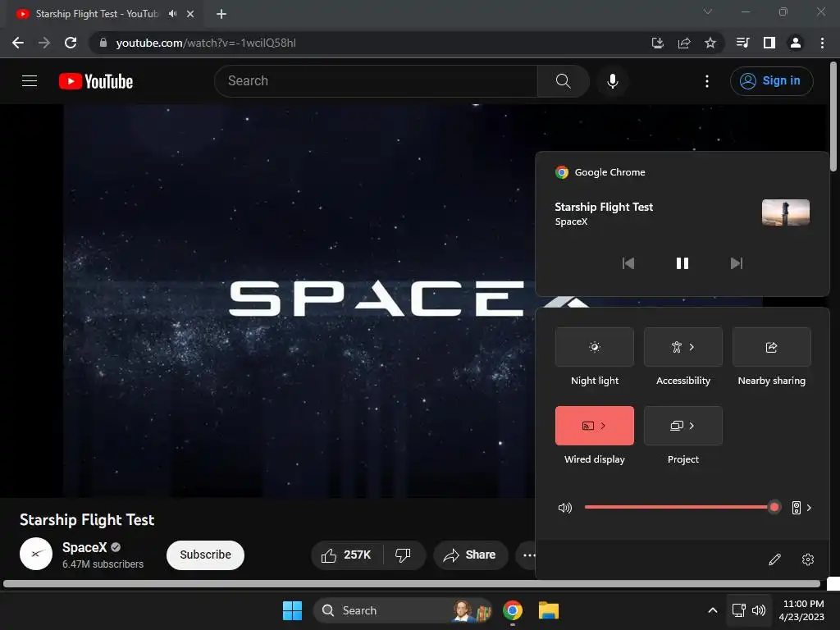Open Chrome profile icon

796,43
